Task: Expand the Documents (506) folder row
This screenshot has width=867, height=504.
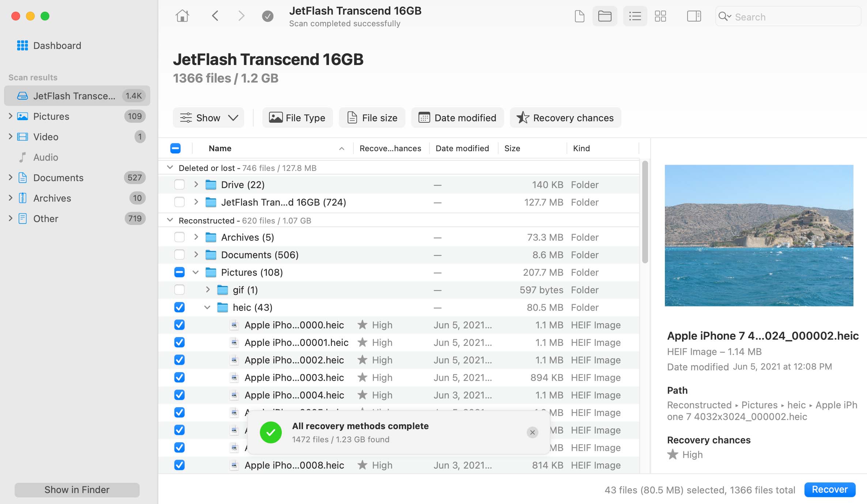Action: click(x=196, y=255)
